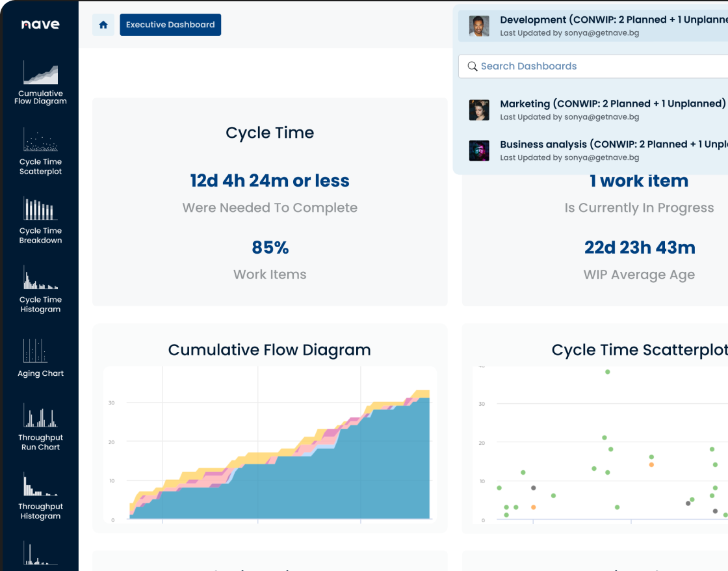Select the Cycle Time Breakdown chart icon

point(40,209)
